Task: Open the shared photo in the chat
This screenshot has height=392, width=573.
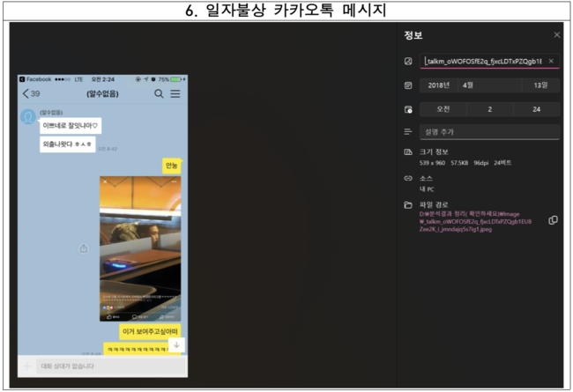Action: pyautogui.click(x=141, y=248)
